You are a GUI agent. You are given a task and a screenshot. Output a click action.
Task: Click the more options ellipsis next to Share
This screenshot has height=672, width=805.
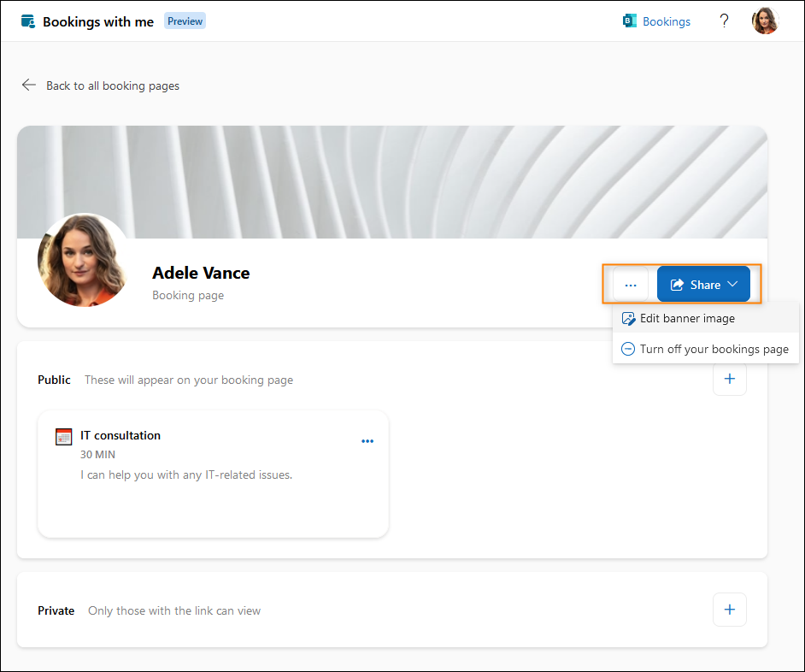[631, 285]
